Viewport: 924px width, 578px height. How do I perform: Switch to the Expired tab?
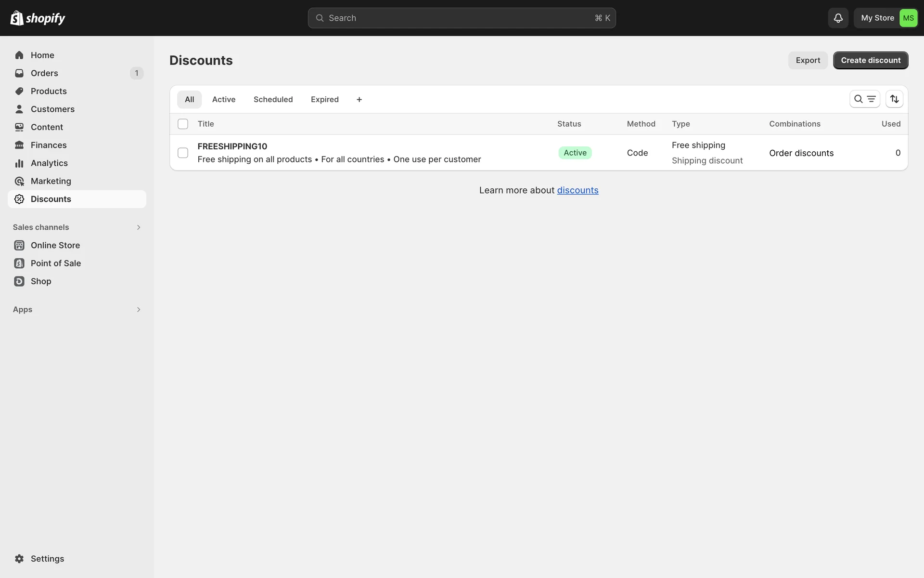324,99
